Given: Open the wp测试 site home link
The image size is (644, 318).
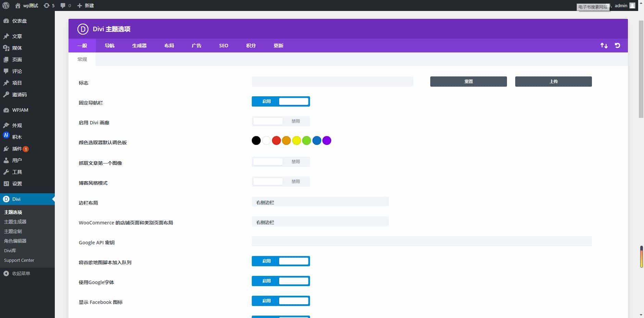Looking at the screenshot, I should point(27,5).
